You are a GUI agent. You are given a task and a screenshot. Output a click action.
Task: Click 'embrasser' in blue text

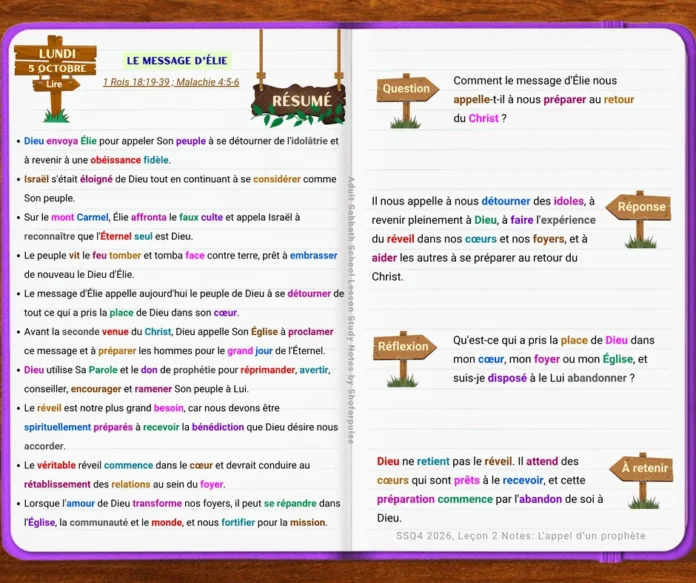coord(313,255)
